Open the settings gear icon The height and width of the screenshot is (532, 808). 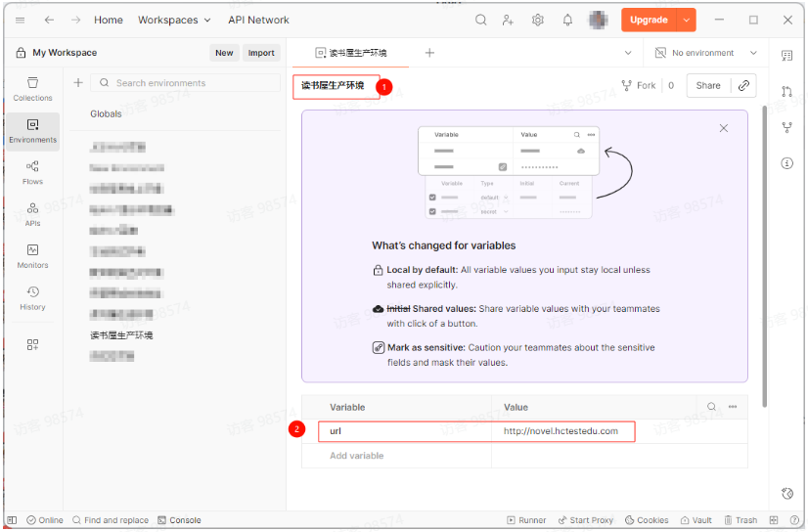pyautogui.click(x=537, y=21)
